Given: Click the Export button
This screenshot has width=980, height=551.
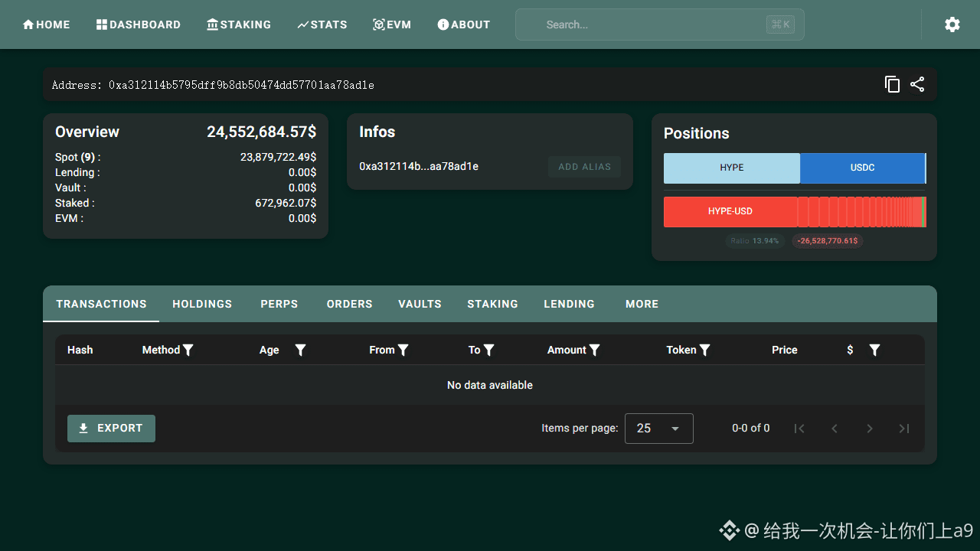Looking at the screenshot, I should coord(111,429).
